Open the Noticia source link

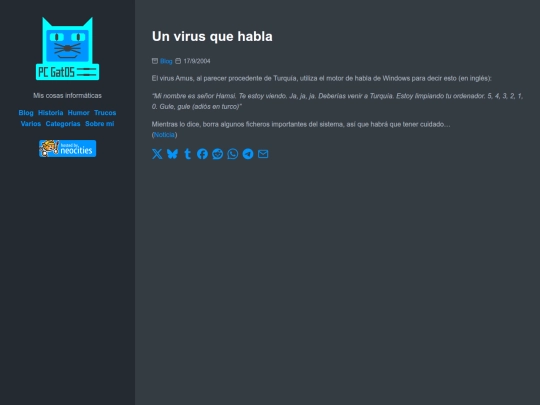(x=164, y=135)
